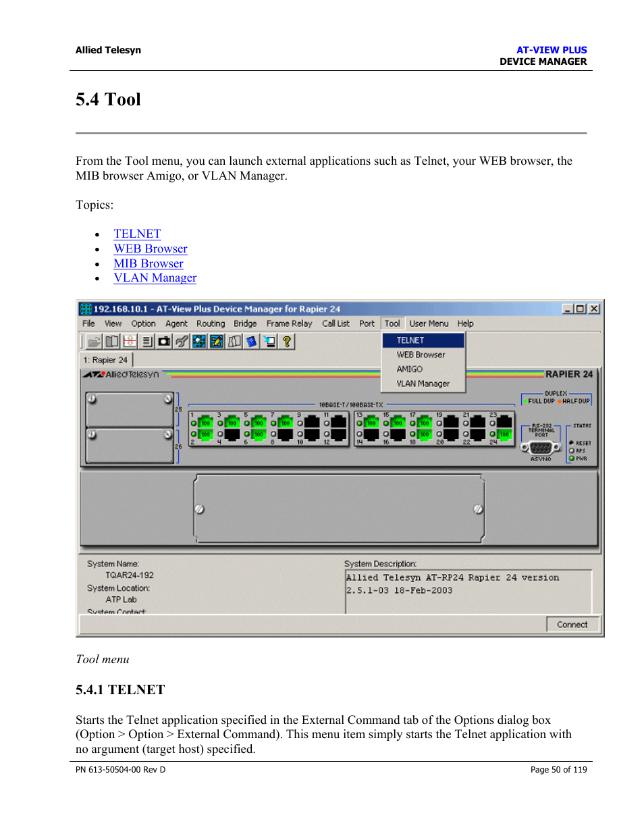Open the View menu
This screenshot has width=644, height=834.
click(x=113, y=323)
